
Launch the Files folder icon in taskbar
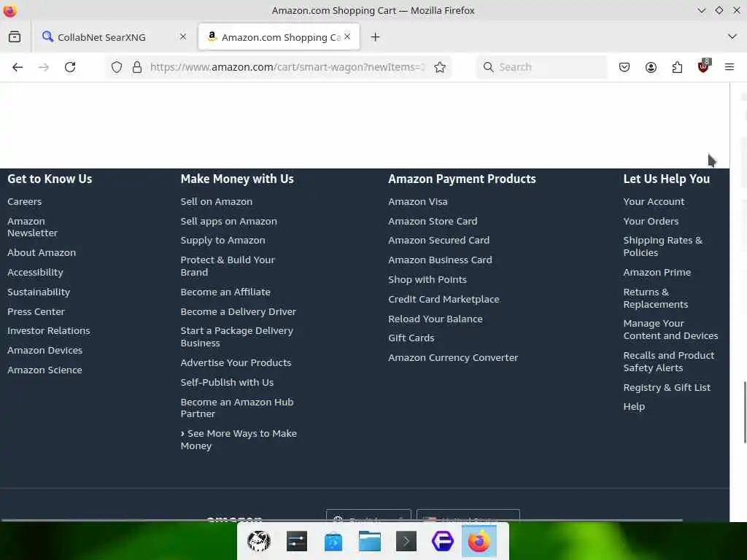coord(370,542)
